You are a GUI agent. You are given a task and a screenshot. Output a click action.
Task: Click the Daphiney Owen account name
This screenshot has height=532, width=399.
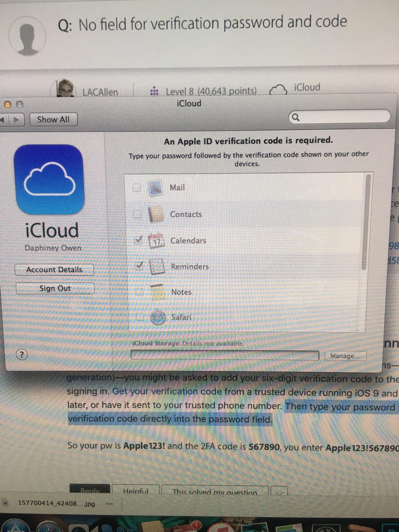[x=53, y=248]
